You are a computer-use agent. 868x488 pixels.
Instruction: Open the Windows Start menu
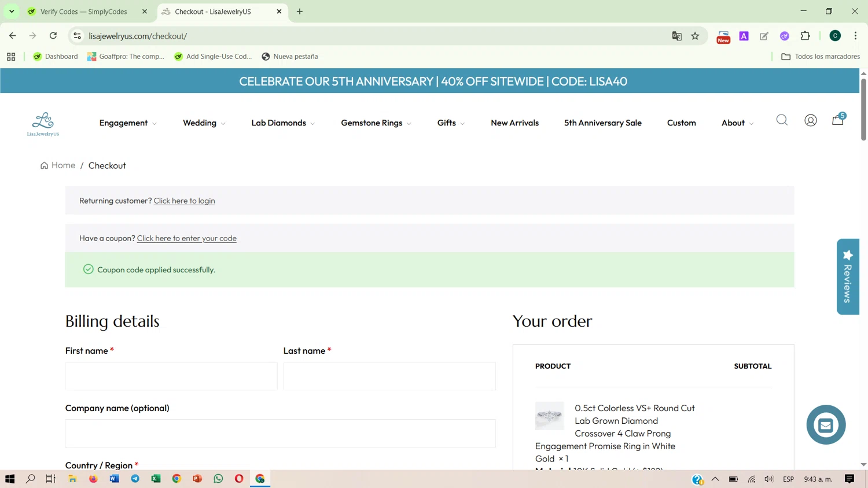(10, 479)
